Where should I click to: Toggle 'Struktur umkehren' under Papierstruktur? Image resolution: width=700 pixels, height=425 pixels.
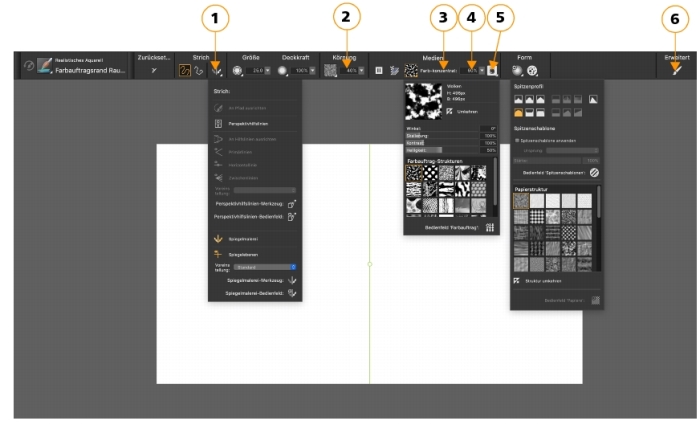[517, 282]
